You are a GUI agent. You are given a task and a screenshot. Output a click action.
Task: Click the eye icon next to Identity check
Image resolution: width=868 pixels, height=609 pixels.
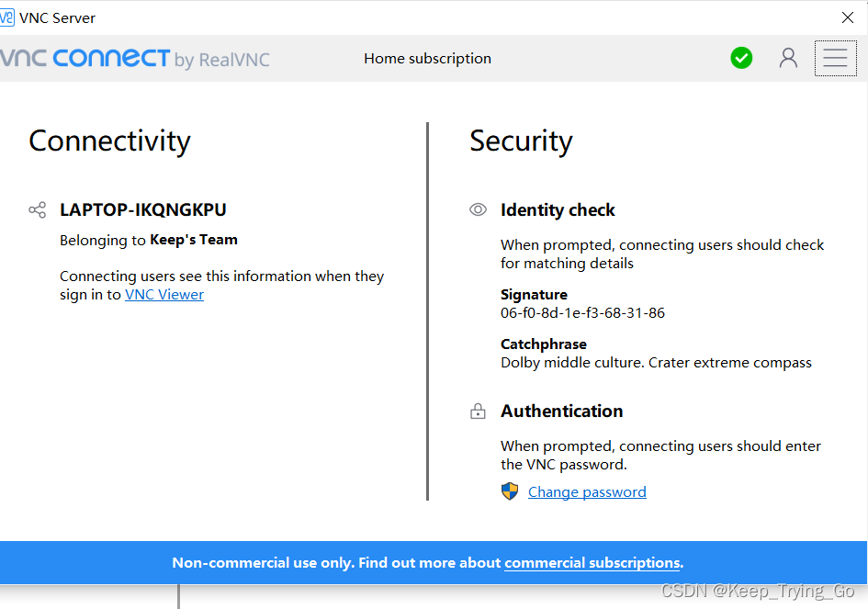pos(478,209)
